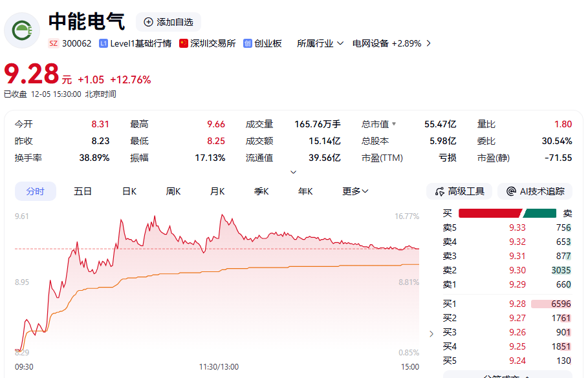Open the 电网设备 industry link
Screen dimensions: 588x378
coord(371,43)
